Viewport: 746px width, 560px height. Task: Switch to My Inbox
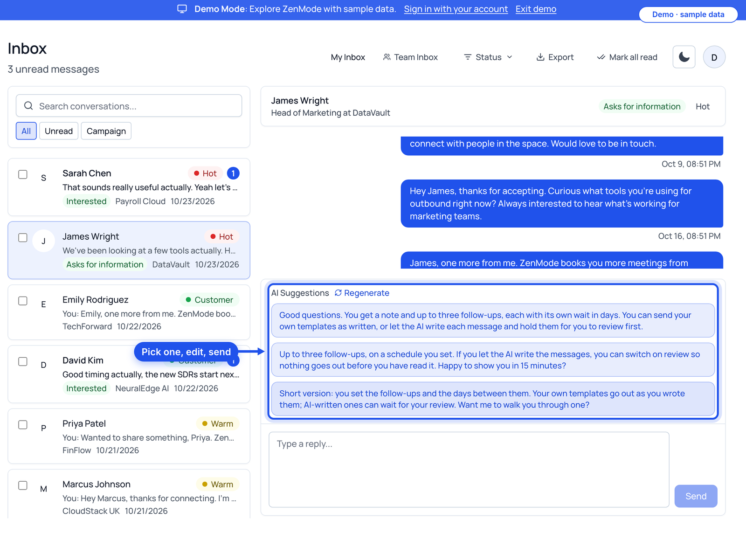(348, 57)
